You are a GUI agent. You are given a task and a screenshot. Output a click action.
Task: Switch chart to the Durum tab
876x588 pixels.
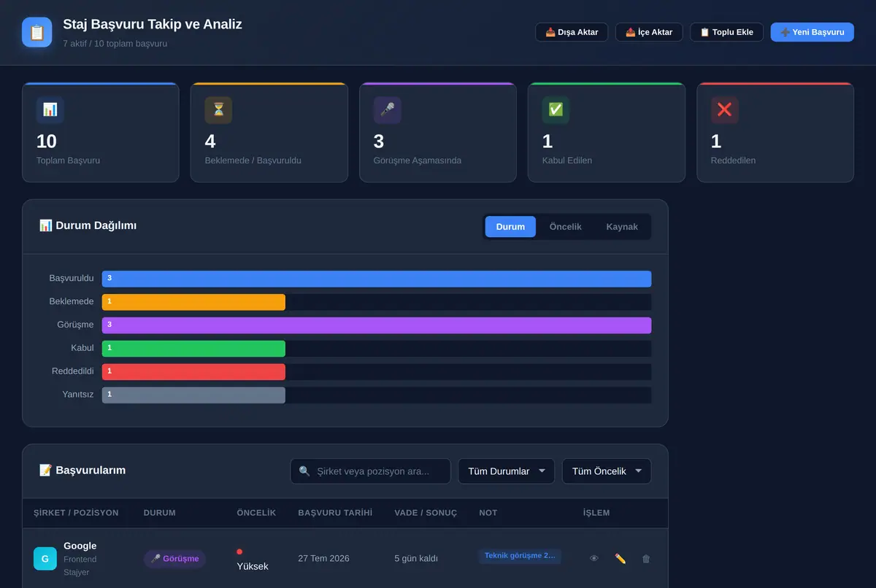[x=510, y=227]
